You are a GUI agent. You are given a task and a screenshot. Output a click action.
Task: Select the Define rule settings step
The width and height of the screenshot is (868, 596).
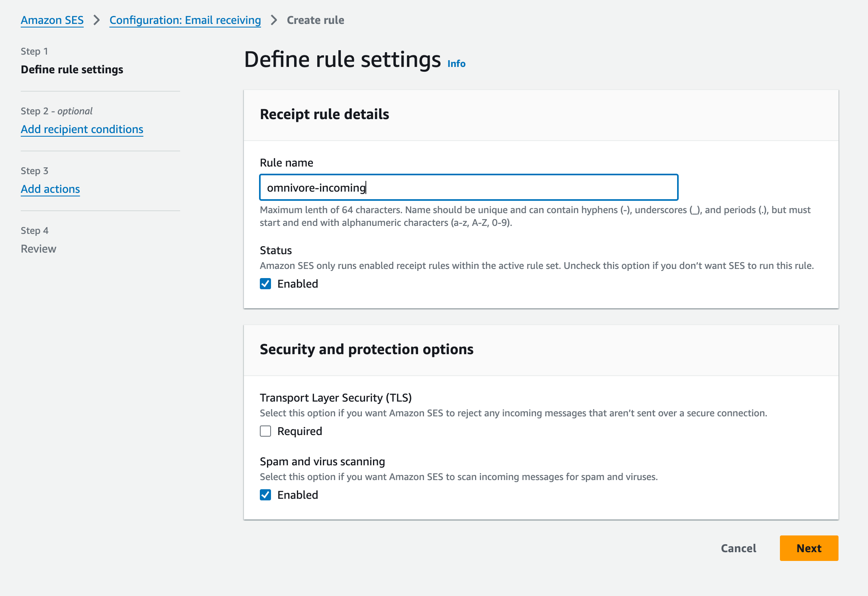coord(72,69)
